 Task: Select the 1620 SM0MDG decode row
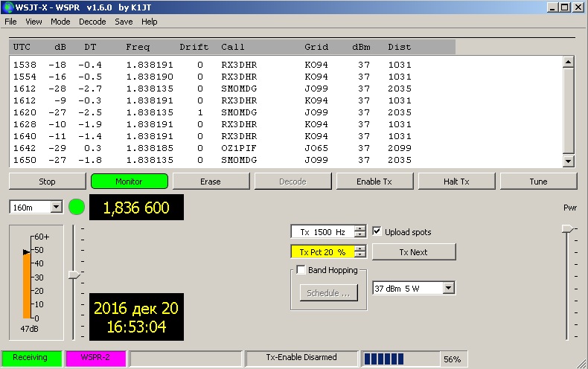(x=212, y=112)
